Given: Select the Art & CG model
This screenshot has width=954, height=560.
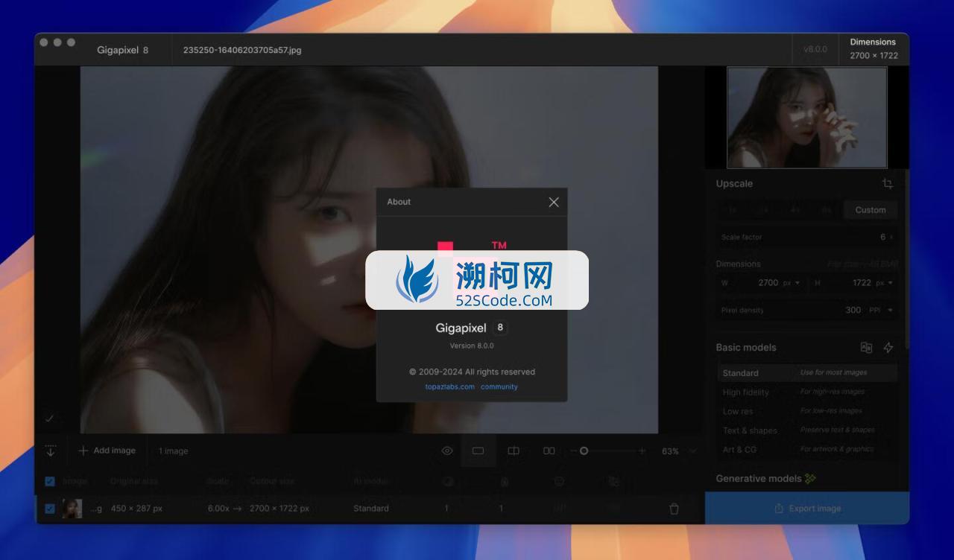Looking at the screenshot, I should pyautogui.click(x=807, y=450).
